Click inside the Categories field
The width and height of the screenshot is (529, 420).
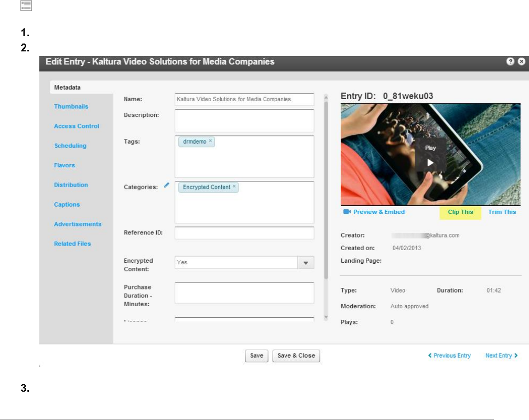click(x=244, y=202)
